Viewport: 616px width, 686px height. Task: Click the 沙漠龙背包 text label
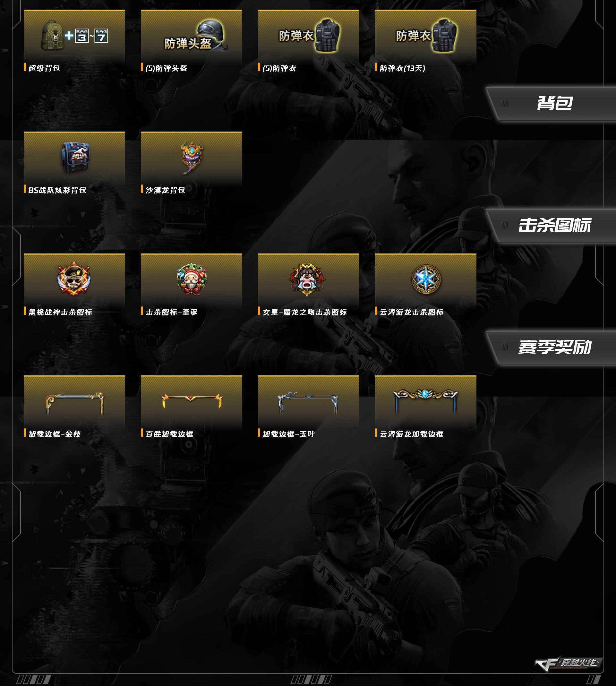tap(165, 190)
